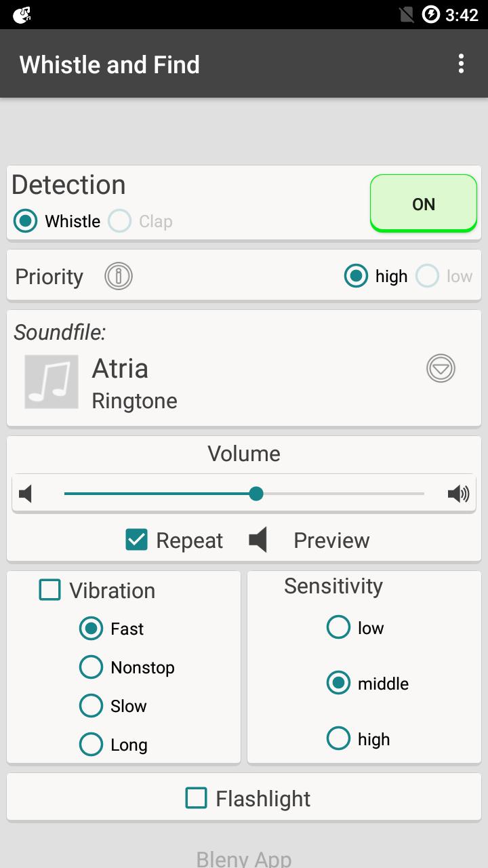The height and width of the screenshot is (868, 488).
Task: Tap the loud volume speaker icon
Action: [x=459, y=494]
